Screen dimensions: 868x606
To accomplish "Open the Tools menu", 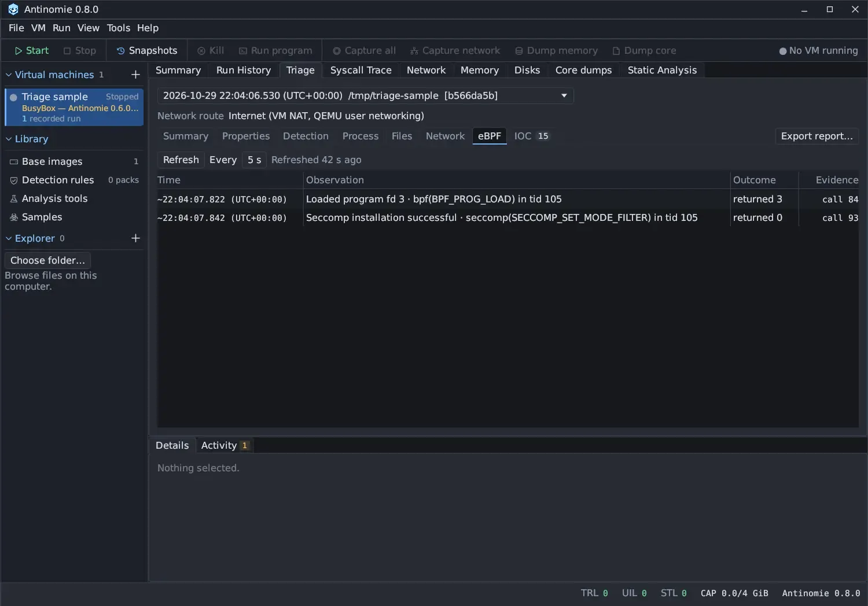I will pos(119,28).
